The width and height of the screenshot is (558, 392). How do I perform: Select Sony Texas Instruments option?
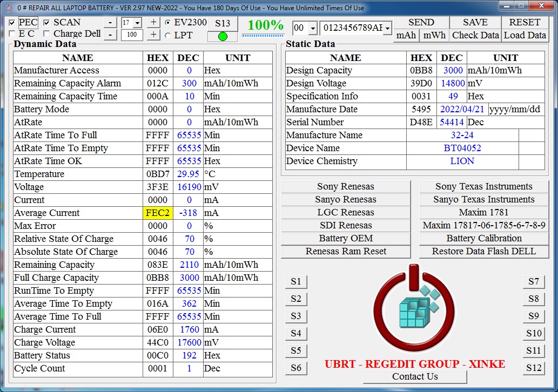483,186
